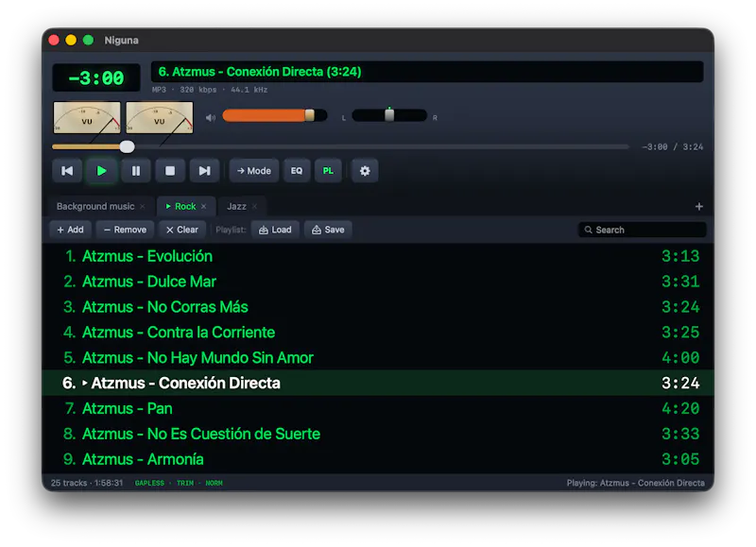Screen dimensions: 756x547
Task: Click the L/R balance slider
Action: pos(389,115)
